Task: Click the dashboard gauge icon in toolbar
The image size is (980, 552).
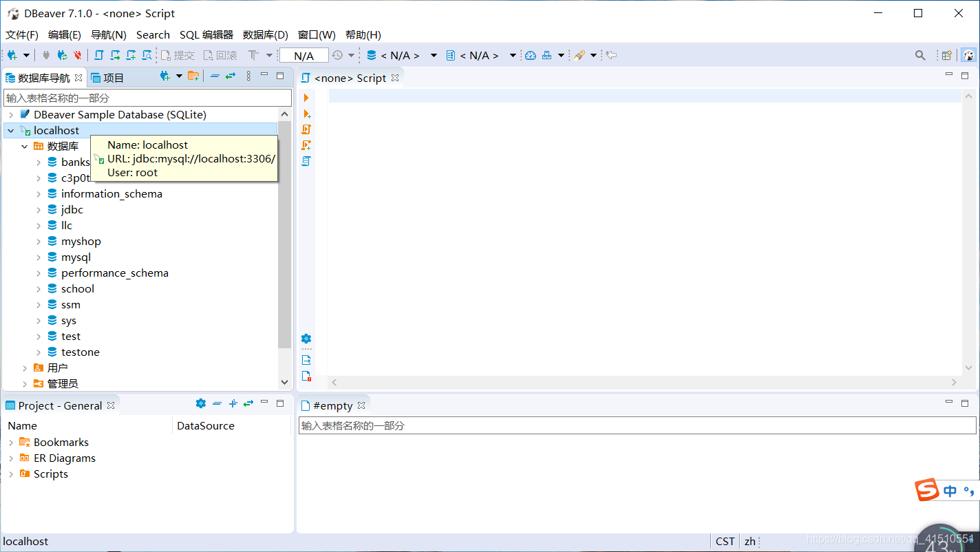Action: point(531,55)
